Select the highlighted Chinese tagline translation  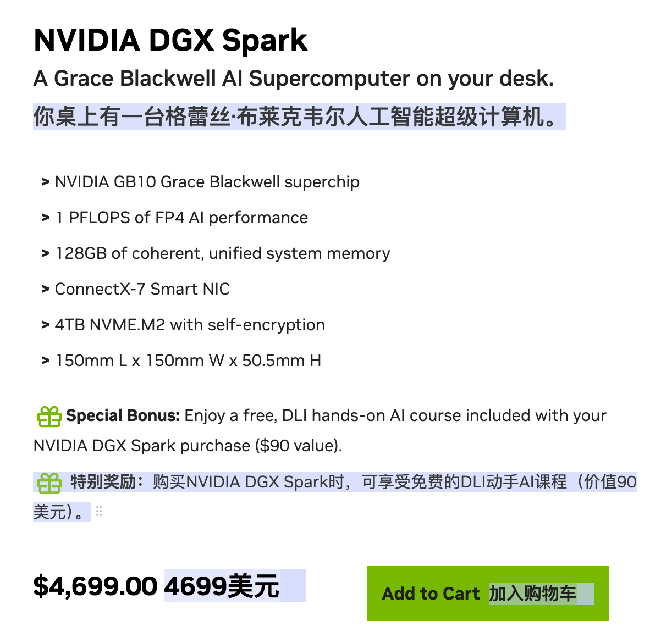(299, 117)
